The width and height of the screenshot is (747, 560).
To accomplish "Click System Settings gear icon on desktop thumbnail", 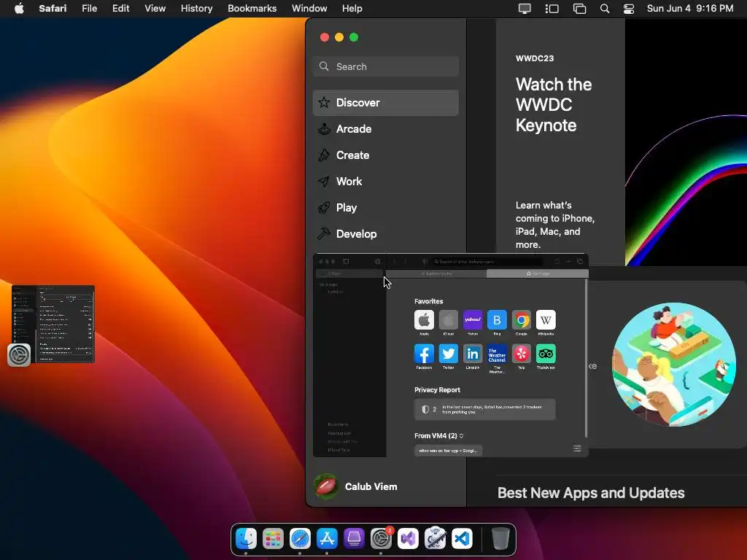I will (x=19, y=355).
